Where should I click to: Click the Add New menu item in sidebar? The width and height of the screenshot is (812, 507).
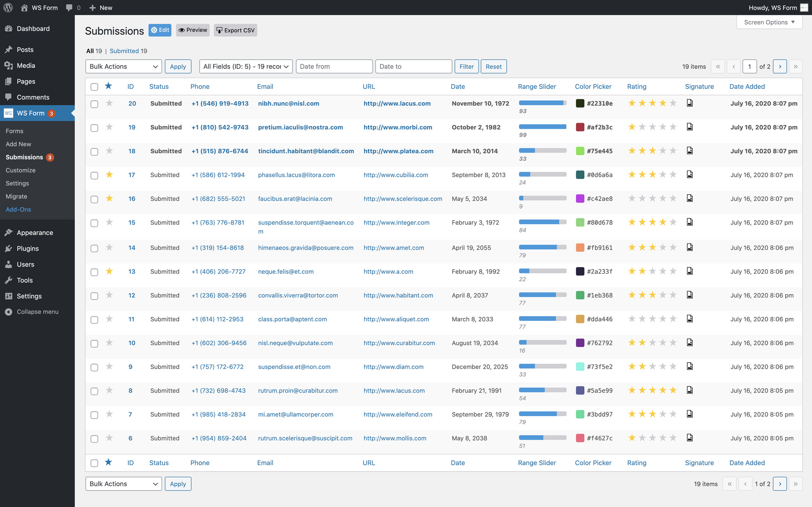(x=18, y=144)
